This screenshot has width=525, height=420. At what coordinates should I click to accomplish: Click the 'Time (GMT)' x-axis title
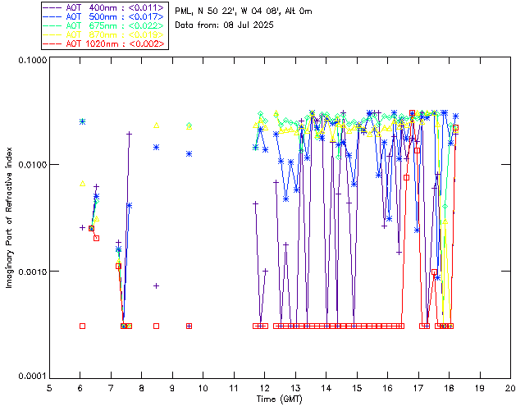pyautogui.click(x=279, y=399)
